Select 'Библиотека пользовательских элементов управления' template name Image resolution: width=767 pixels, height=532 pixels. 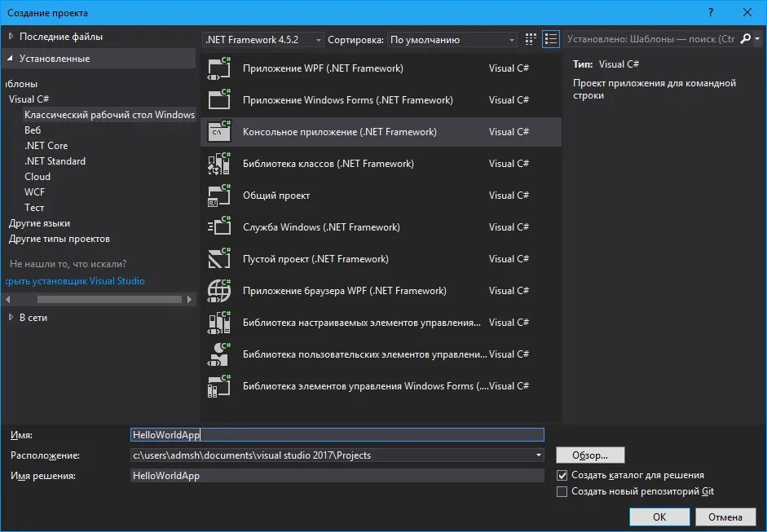(365, 354)
